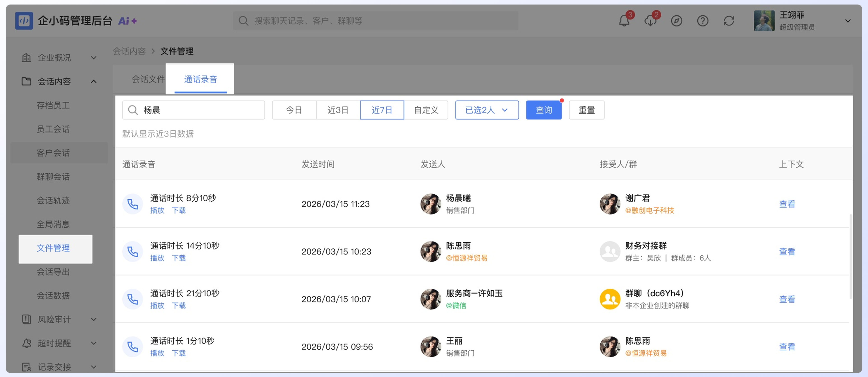View context for 财务对接群 row
Viewport: 868px width, 377px height.
pyautogui.click(x=787, y=252)
